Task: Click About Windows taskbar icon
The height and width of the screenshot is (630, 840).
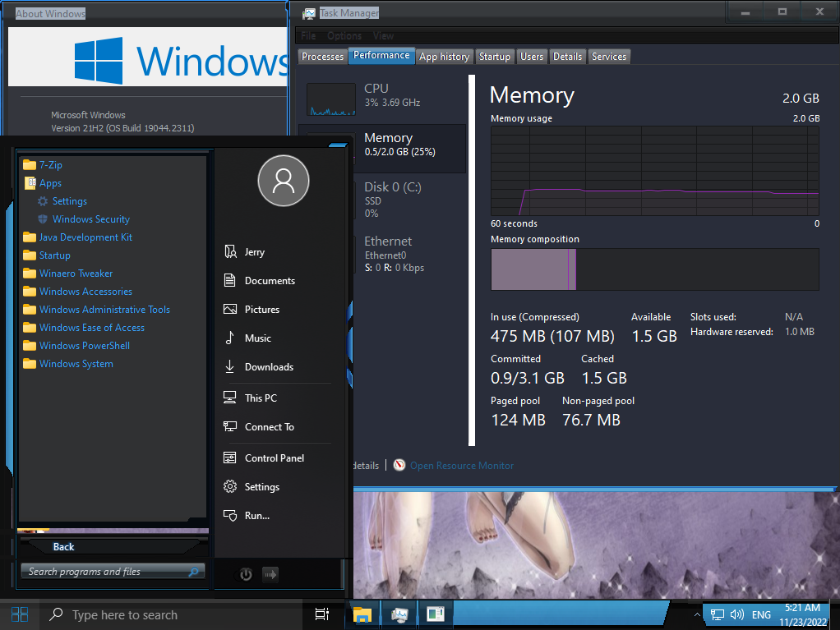Action: (436, 614)
